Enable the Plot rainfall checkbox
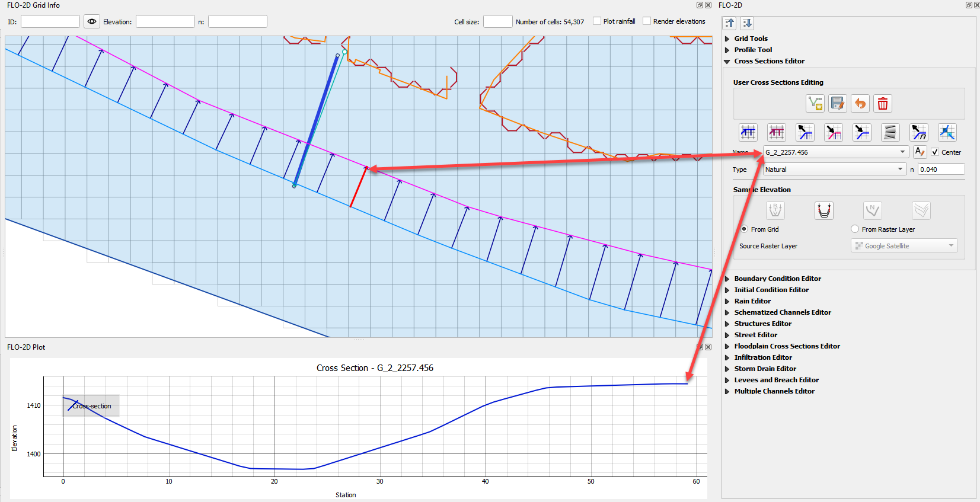 [597, 21]
